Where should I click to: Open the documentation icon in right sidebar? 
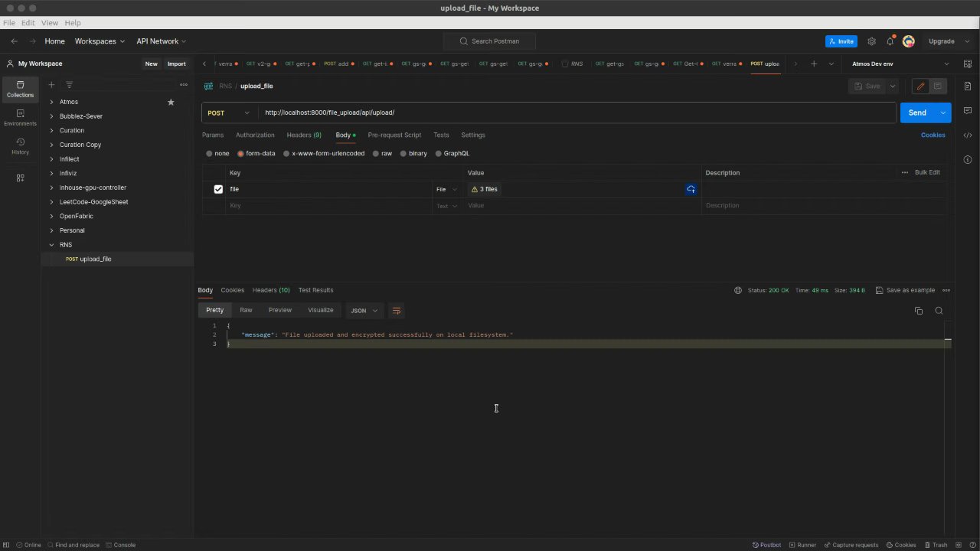[968, 86]
